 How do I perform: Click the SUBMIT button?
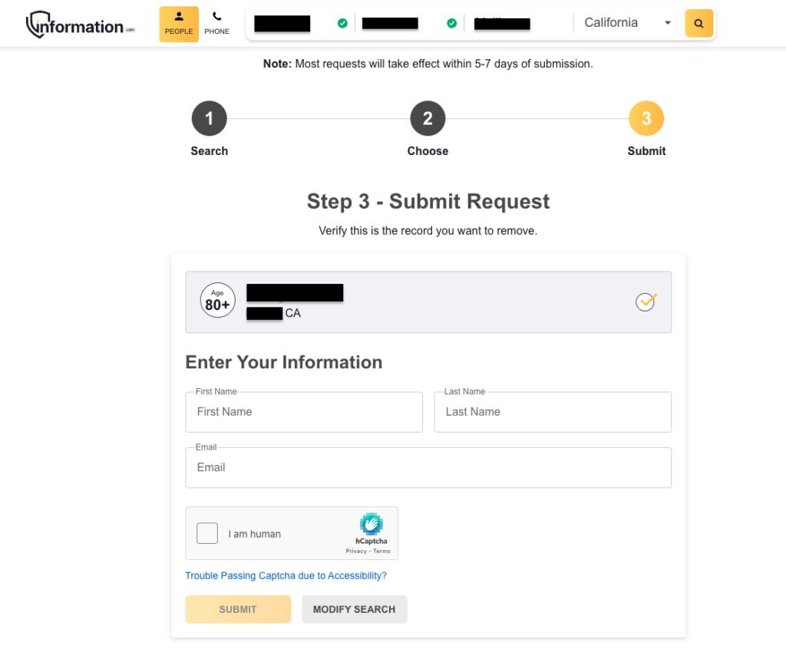tap(238, 608)
